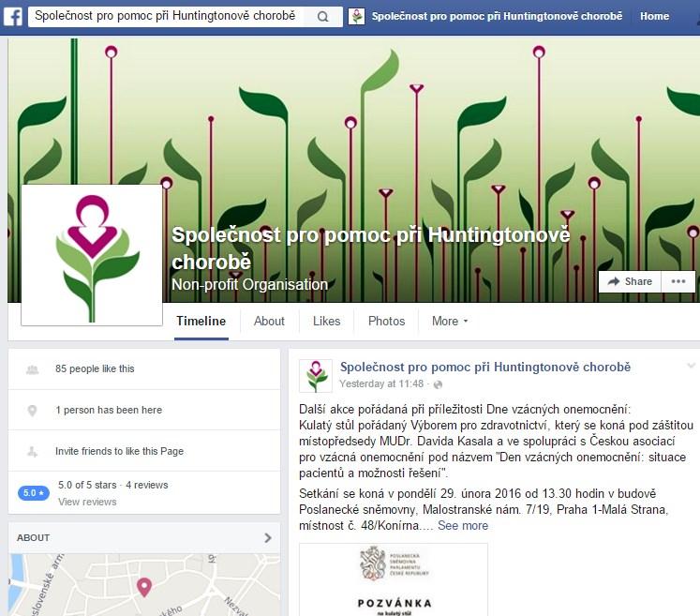Click '5.0 of 5 stars · 4 reviews'
The image size is (700, 616).
click(x=113, y=485)
